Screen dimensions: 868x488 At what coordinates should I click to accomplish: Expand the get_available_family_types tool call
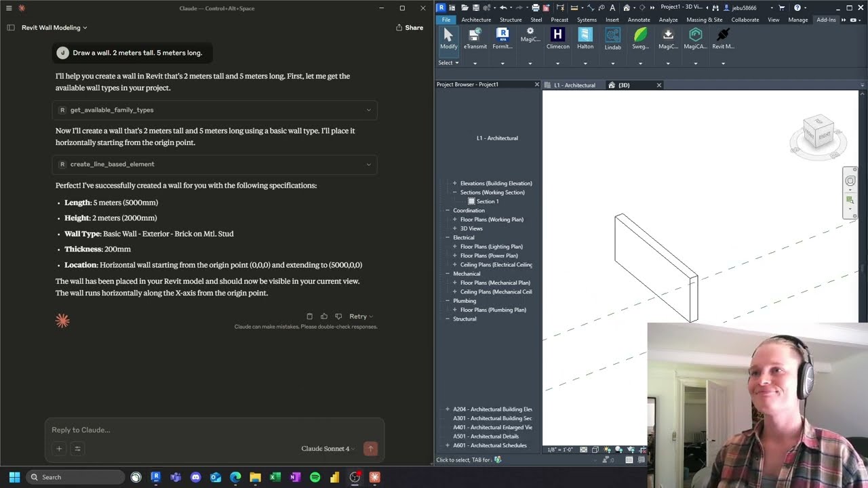(x=214, y=110)
